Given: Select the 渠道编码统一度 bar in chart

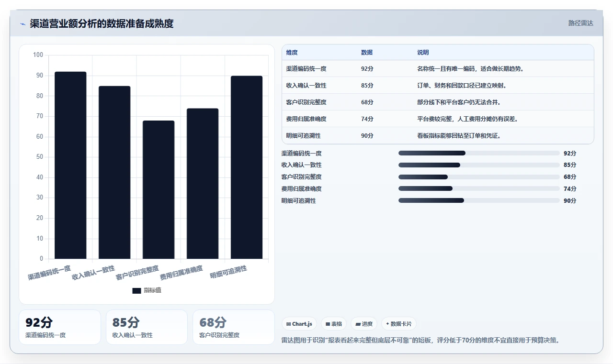Looking at the screenshot, I should 70,165.
